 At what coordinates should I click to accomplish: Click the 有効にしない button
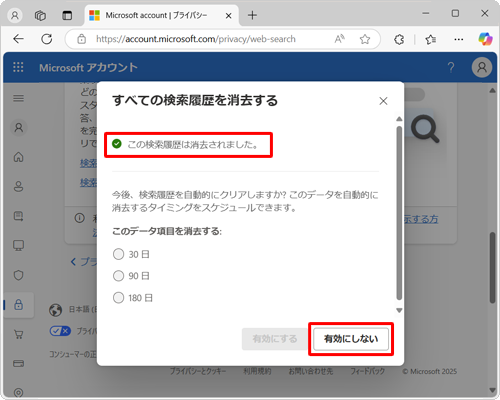coord(351,339)
